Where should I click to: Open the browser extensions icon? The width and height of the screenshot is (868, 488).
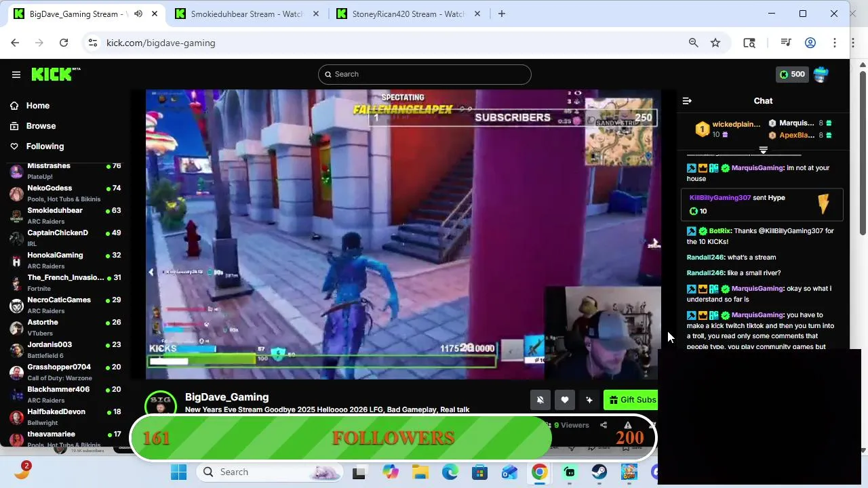[749, 43]
